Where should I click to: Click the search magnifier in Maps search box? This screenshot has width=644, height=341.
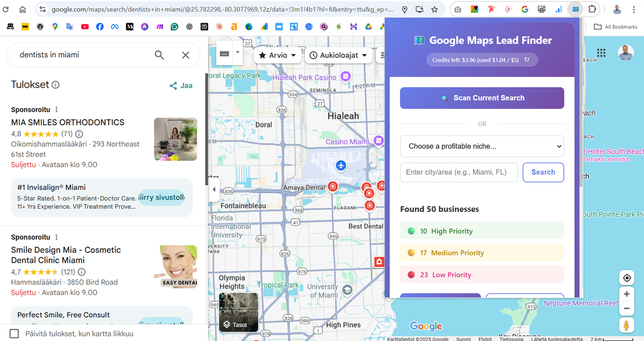tap(159, 55)
